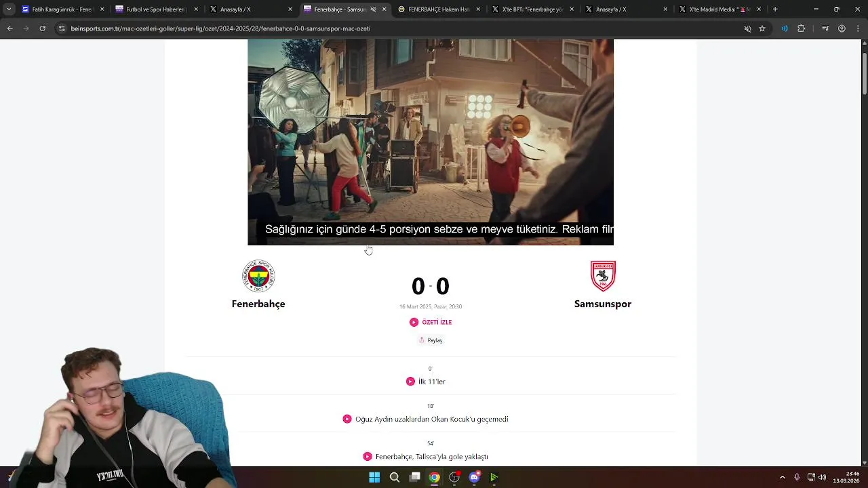Screen dimensions: 868x488
Task: Open the Windows Start menu
Action: (374, 477)
